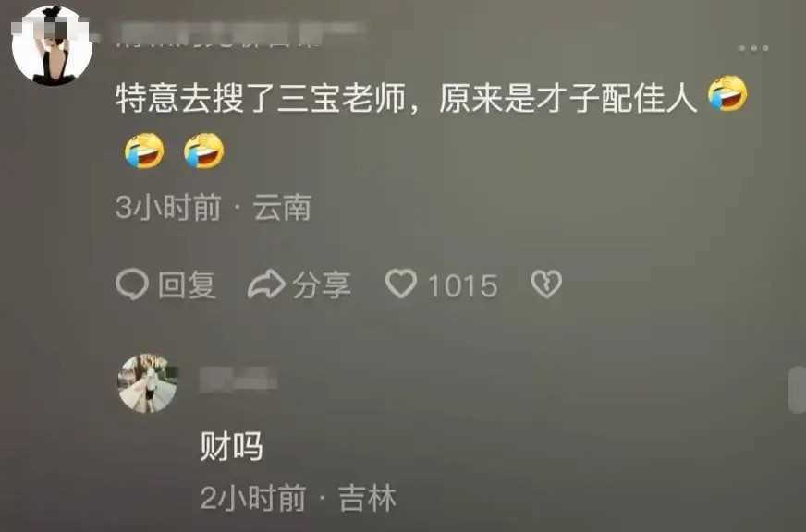Click the second laughing emoji on second line
This screenshot has height=532, width=806.
pos(204,151)
